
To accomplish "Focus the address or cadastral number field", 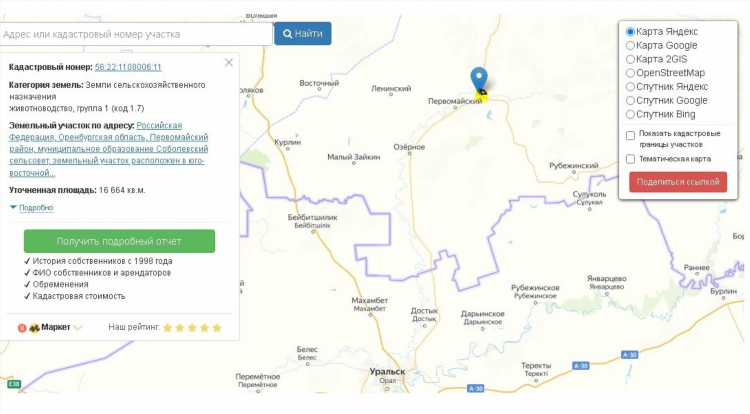I will [136, 34].
